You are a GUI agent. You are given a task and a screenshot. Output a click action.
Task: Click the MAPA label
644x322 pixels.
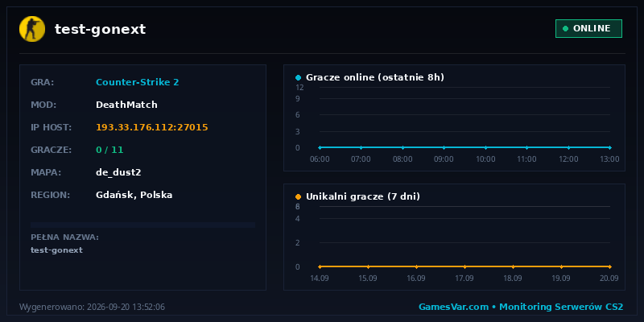pos(46,172)
